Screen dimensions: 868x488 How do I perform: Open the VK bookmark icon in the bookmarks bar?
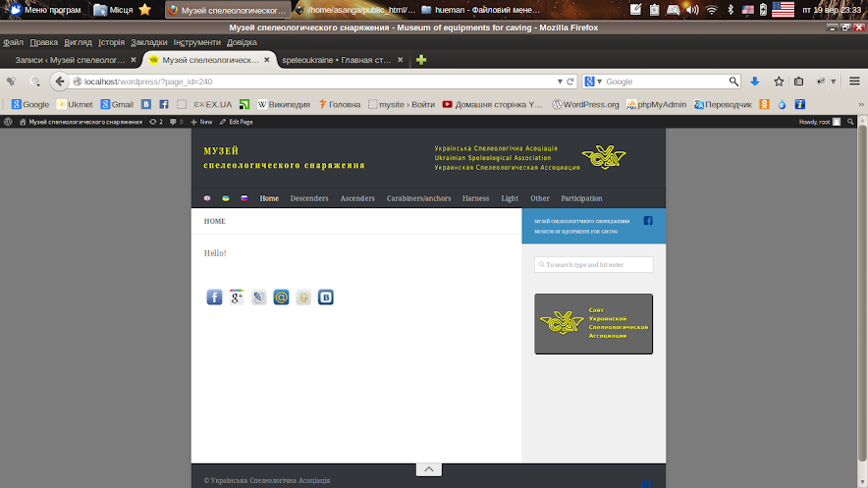[x=146, y=104]
